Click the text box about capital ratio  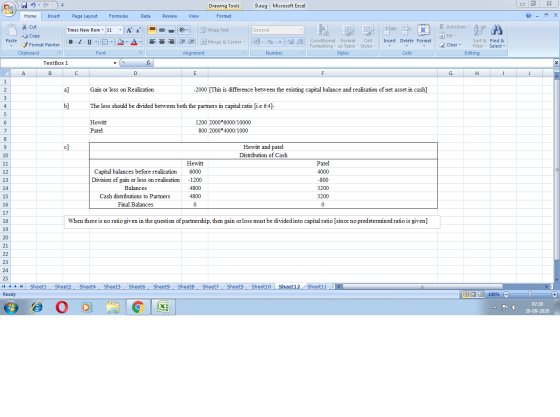252,221
